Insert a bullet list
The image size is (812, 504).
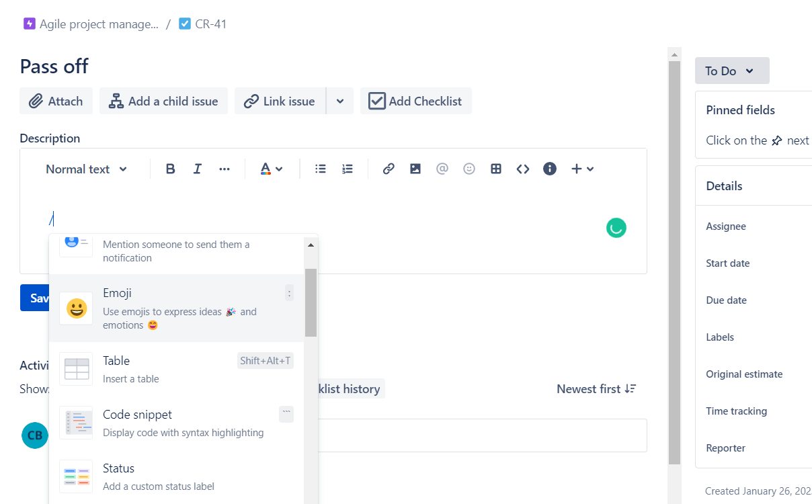point(321,169)
